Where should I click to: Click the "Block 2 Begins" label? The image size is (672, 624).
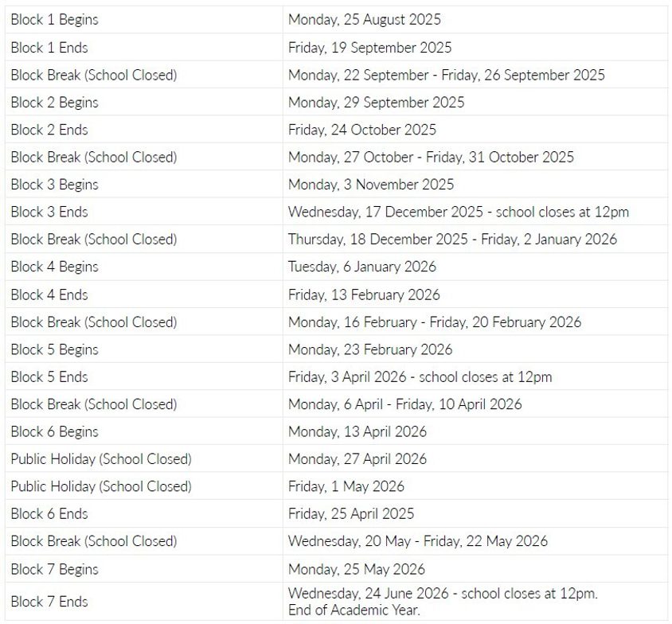[x=54, y=102]
